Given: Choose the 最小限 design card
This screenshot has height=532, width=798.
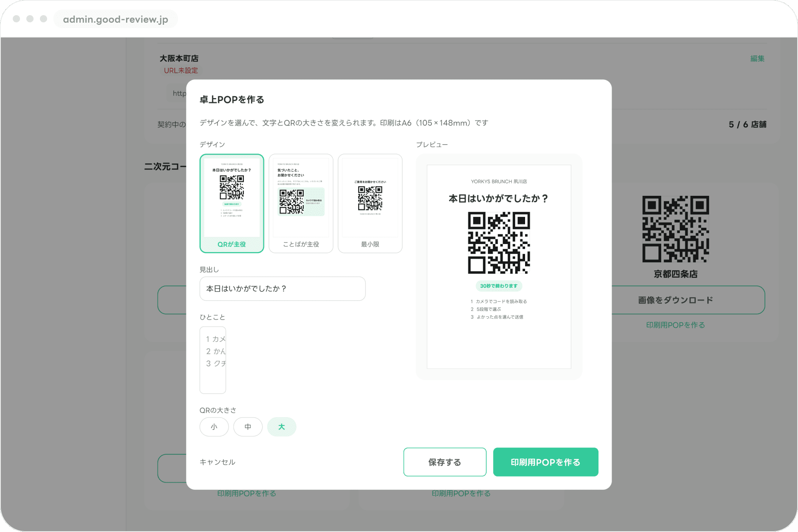Looking at the screenshot, I should (370, 203).
